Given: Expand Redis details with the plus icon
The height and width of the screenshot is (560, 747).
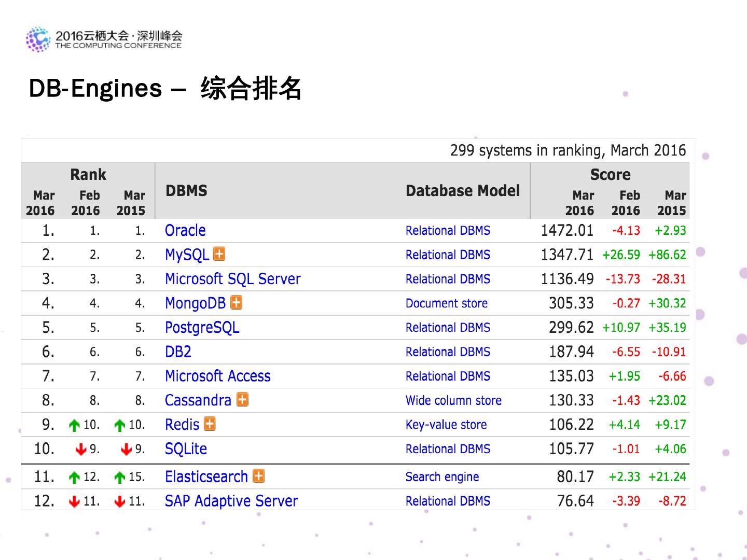Looking at the screenshot, I should [210, 424].
